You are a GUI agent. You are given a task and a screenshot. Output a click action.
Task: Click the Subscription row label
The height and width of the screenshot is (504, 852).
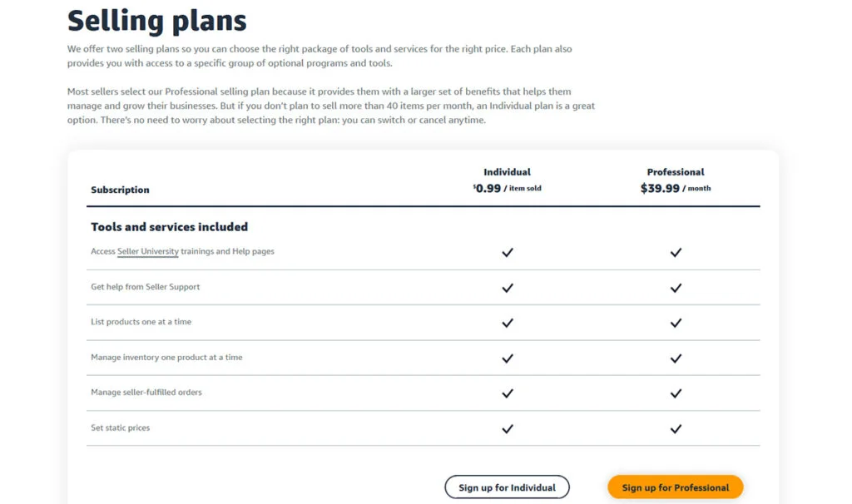click(120, 190)
